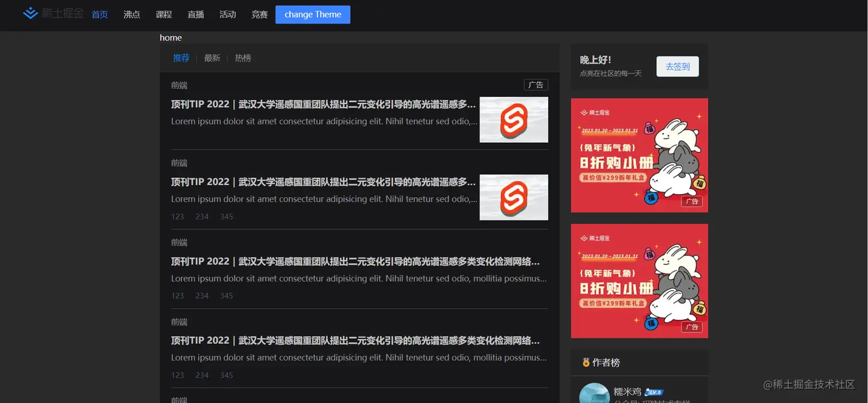Click 123 count under fourth article
The width and height of the screenshot is (868, 403).
click(177, 375)
